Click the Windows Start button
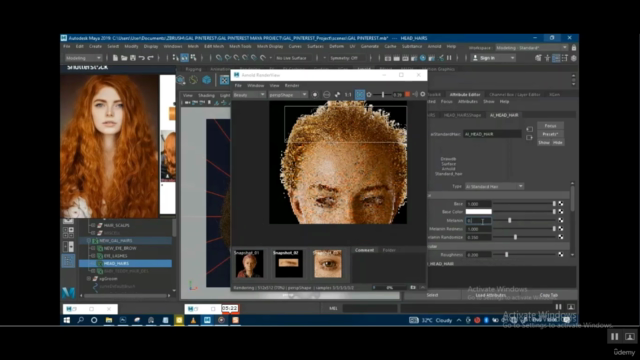The image size is (640, 360). pyautogui.click(x=67, y=320)
